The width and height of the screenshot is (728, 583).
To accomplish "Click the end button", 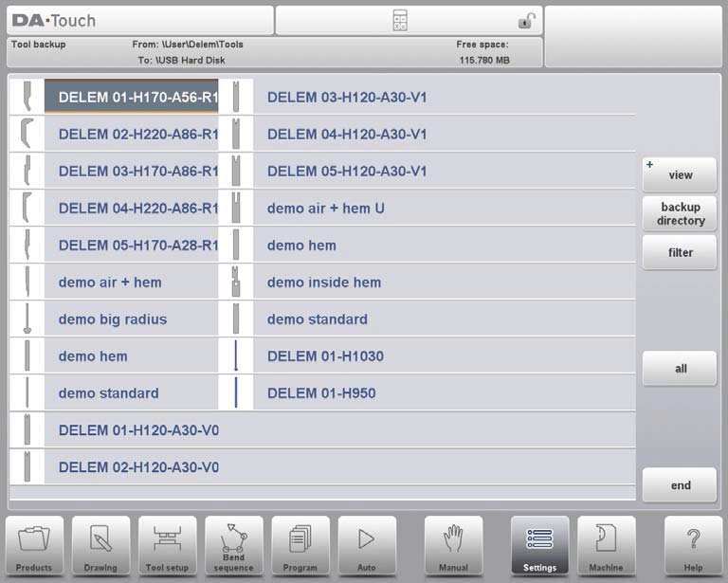I will point(681,485).
